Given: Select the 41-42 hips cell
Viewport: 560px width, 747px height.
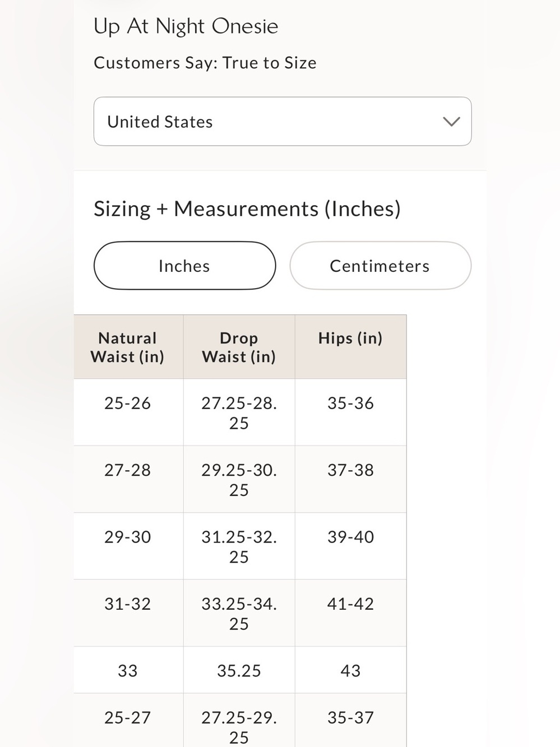Looking at the screenshot, I should click(x=351, y=613).
